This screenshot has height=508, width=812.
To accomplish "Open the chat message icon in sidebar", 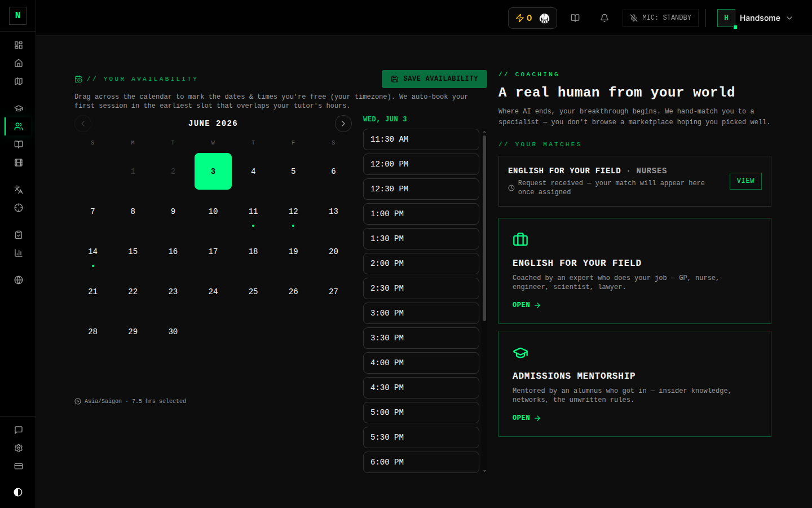I will (19, 430).
